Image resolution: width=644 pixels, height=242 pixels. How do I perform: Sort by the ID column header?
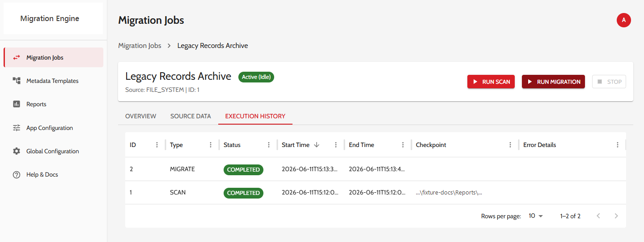(133, 145)
